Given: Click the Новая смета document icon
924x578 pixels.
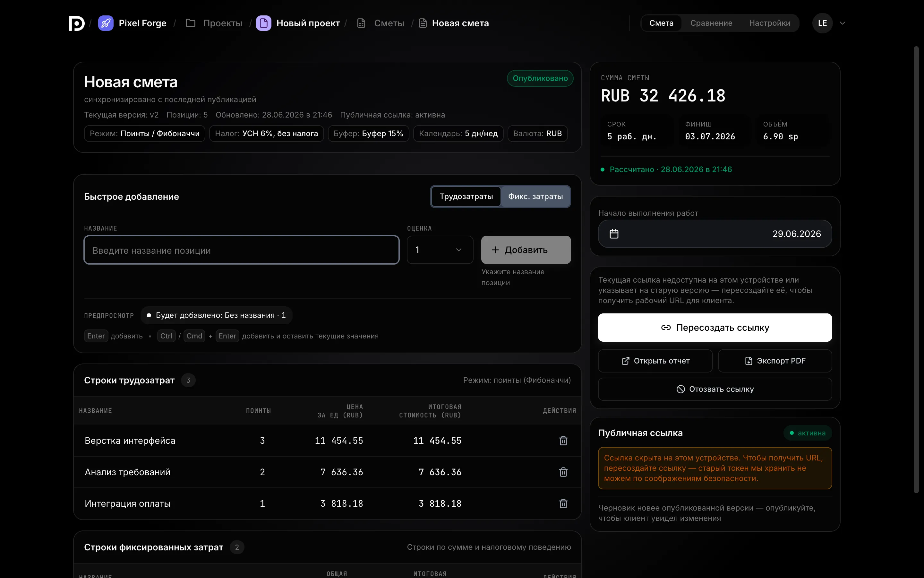Looking at the screenshot, I should [423, 23].
